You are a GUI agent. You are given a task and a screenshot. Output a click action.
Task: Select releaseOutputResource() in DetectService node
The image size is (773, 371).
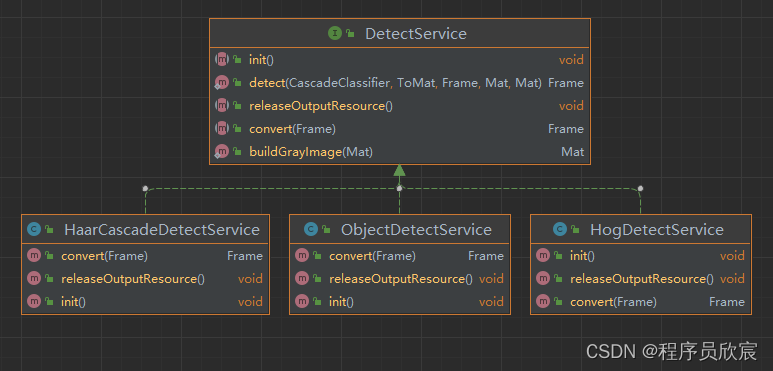pyautogui.click(x=399, y=106)
